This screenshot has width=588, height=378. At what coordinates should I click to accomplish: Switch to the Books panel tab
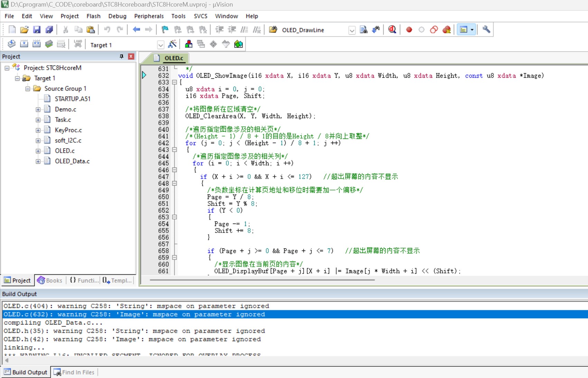(50, 280)
